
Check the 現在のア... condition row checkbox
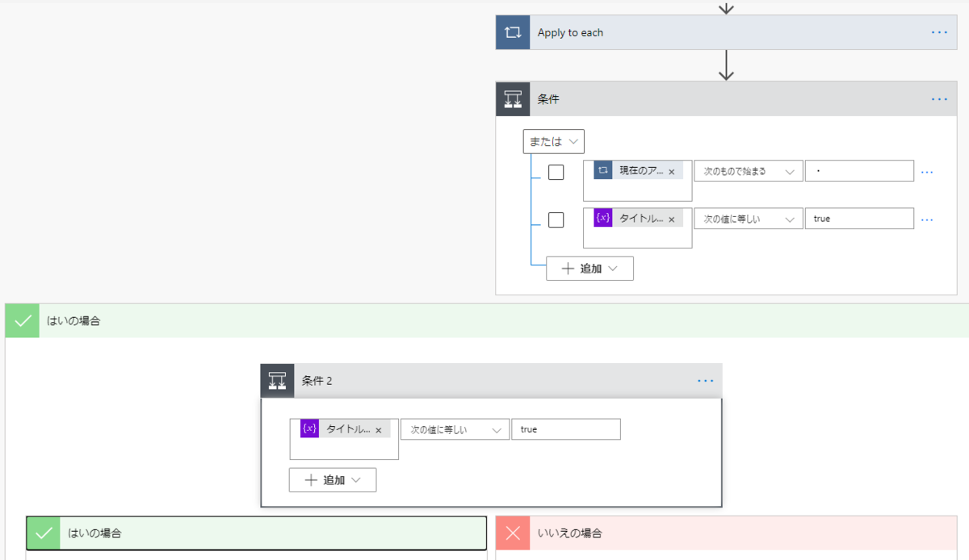tap(556, 172)
